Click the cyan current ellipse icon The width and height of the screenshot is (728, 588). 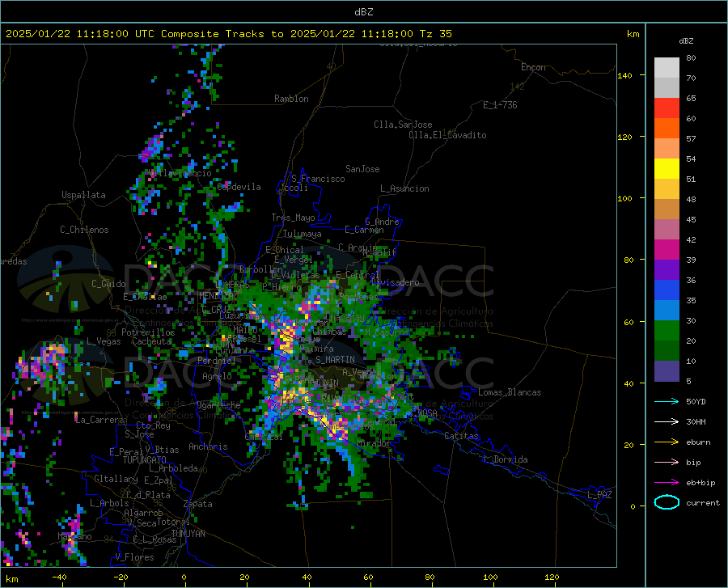click(667, 502)
